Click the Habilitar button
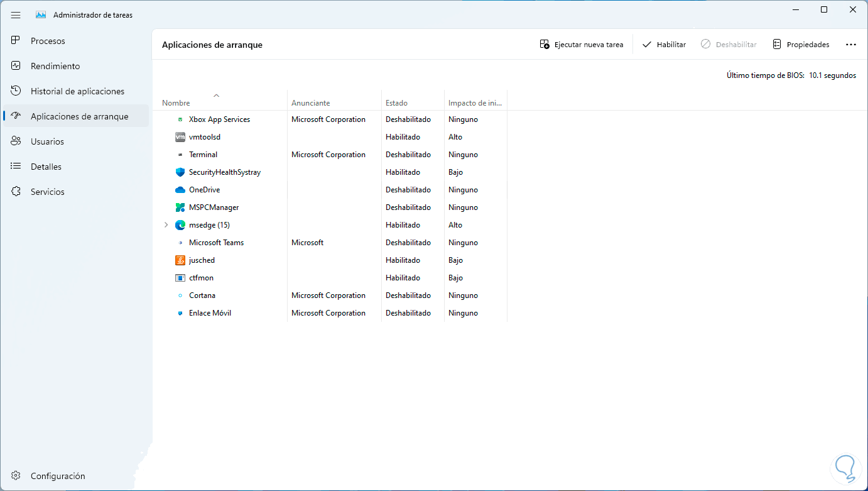The image size is (868, 491). coord(664,45)
